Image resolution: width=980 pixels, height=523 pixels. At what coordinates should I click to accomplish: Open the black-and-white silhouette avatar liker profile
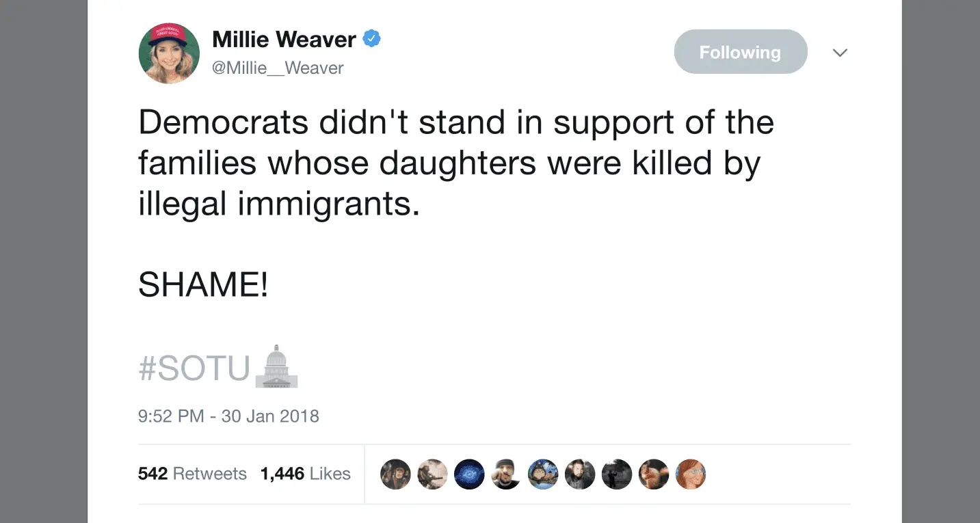[617, 474]
